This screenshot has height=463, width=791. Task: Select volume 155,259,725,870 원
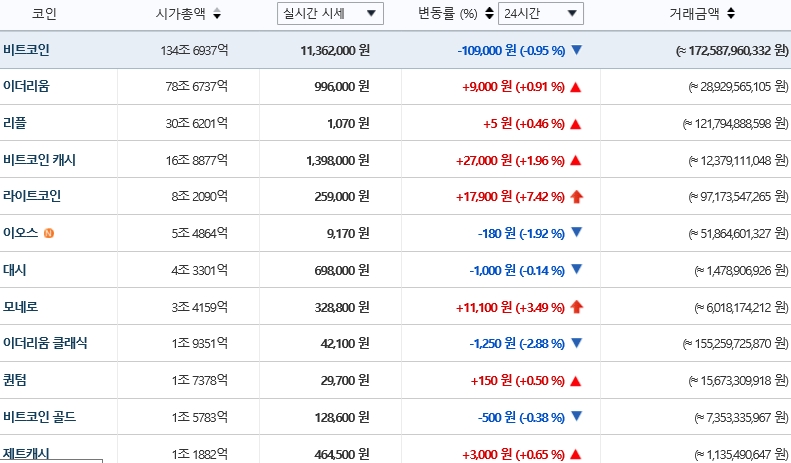736,343
